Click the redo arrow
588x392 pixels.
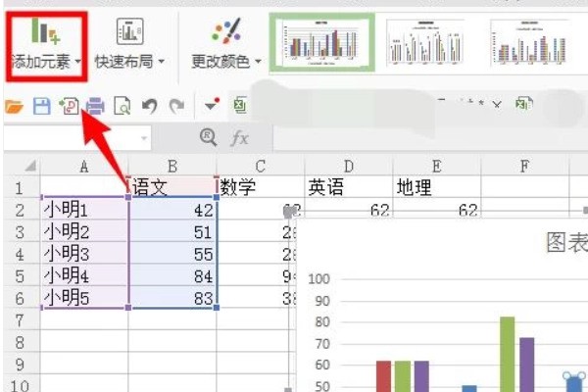176,106
